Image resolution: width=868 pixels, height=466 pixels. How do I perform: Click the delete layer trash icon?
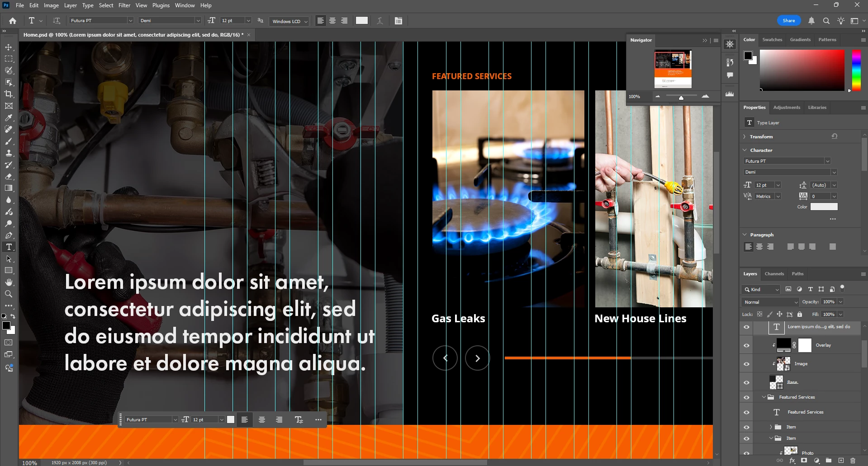point(853,461)
